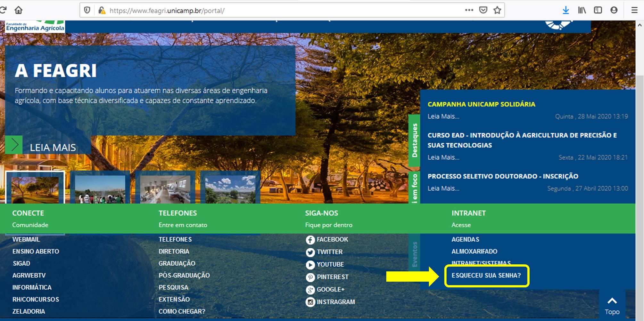Click the Instagram camera icon

click(x=310, y=302)
